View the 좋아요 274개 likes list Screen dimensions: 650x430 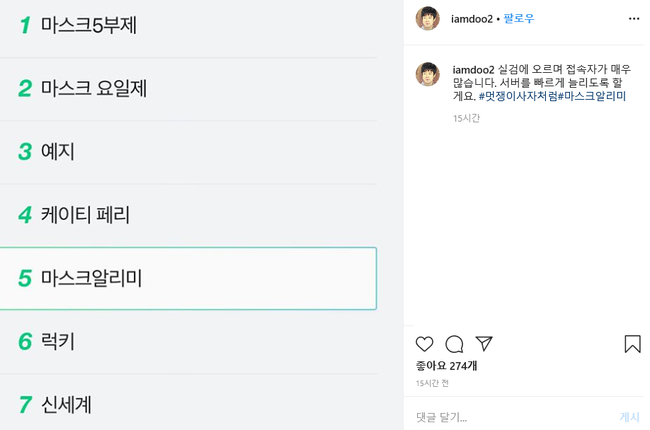tap(446, 366)
